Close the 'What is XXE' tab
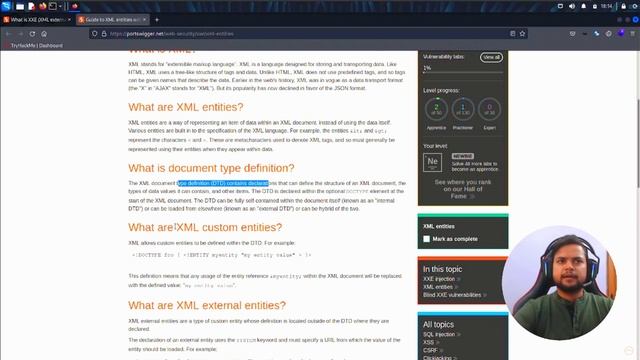Viewport: 640px width, 360px height. (69, 20)
